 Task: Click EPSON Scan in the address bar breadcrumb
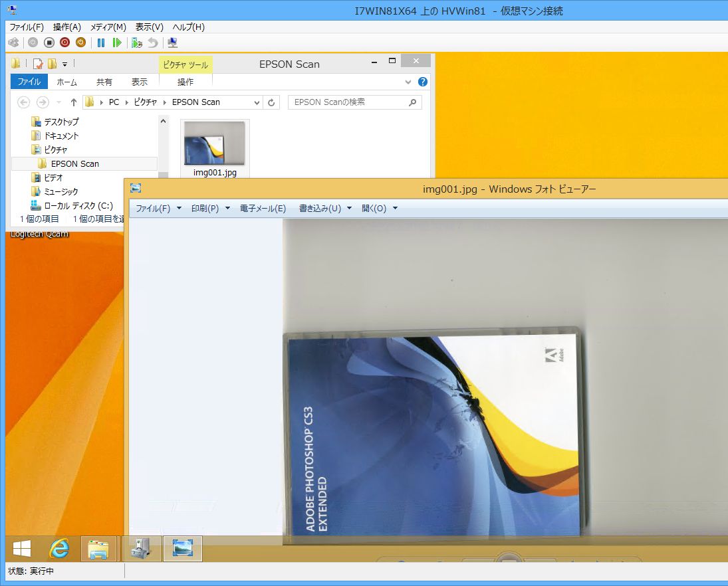tap(196, 102)
